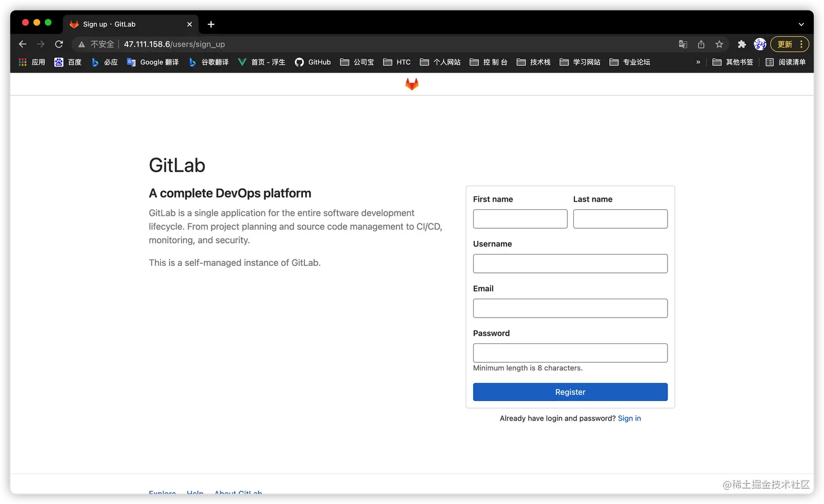The height and width of the screenshot is (504, 824).
Task: Close the Sign up · GitLab tab
Action: 190,24
